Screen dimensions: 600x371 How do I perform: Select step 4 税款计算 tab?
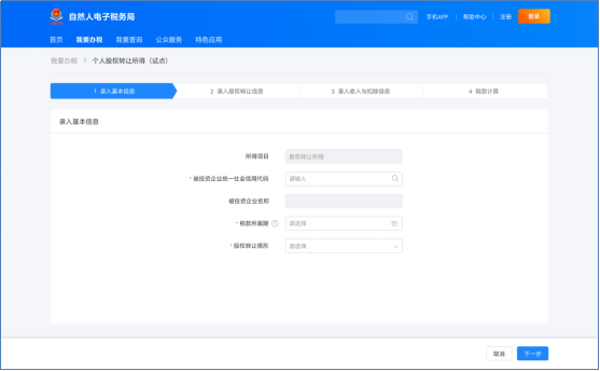[x=484, y=91]
